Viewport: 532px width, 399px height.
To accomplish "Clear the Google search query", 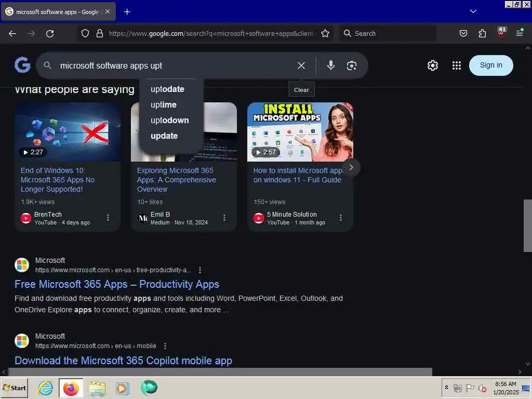I will pyautogui.click(x=301, y=65).
